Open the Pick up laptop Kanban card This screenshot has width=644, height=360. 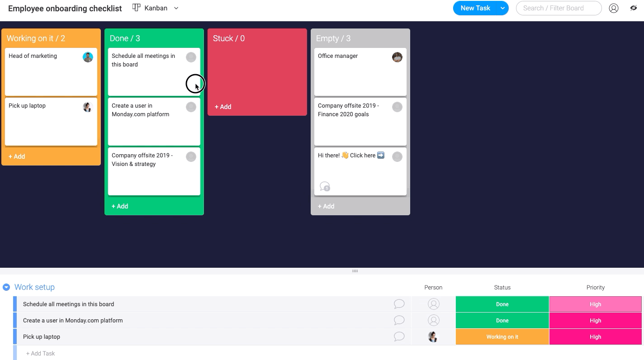click(x=51, y=122)
